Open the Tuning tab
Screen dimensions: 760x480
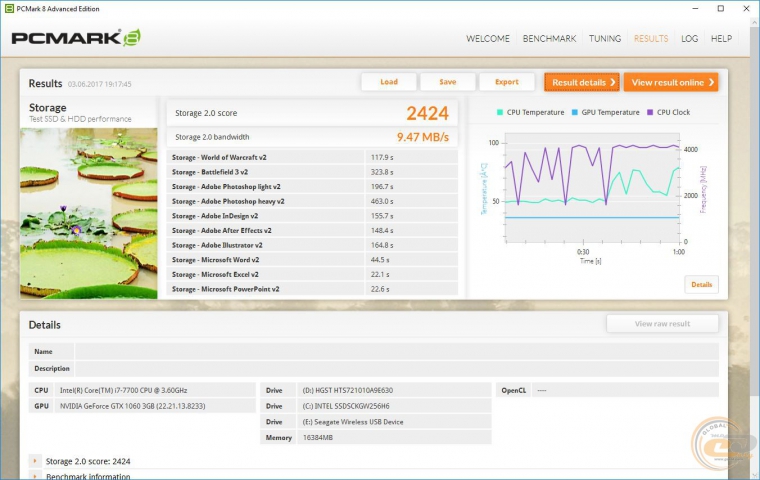point(605,38)
